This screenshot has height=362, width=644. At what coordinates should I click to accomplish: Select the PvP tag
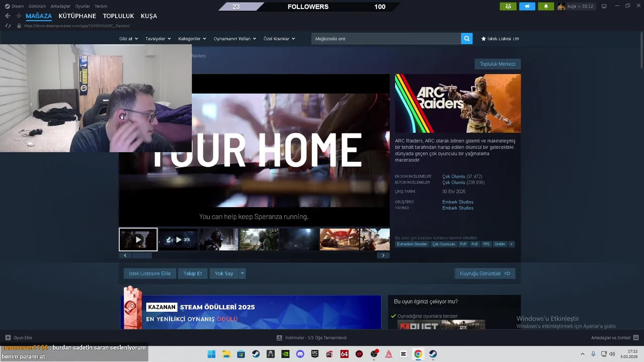pos(463,244)
